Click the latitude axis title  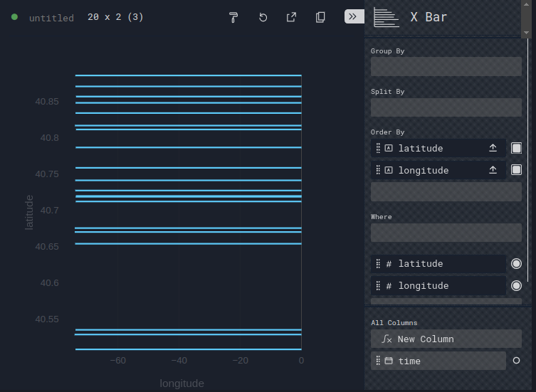pos(29,212)
